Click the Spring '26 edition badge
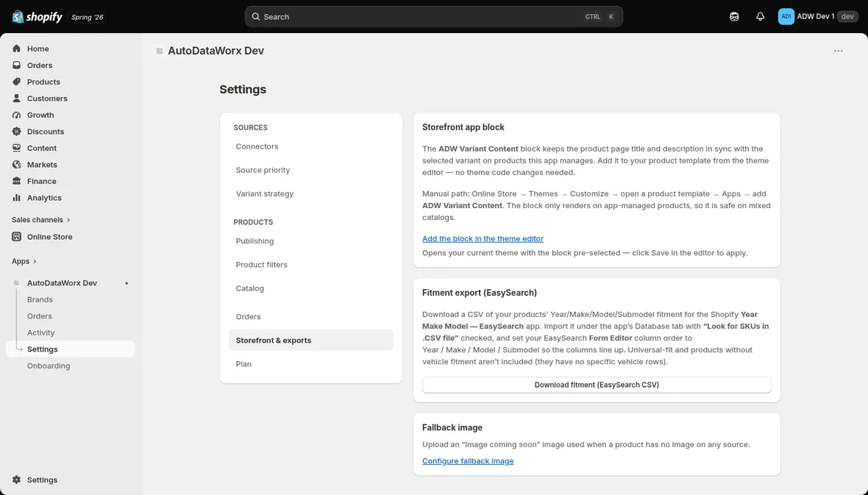868x495 pixels. [x=88, y=17]
